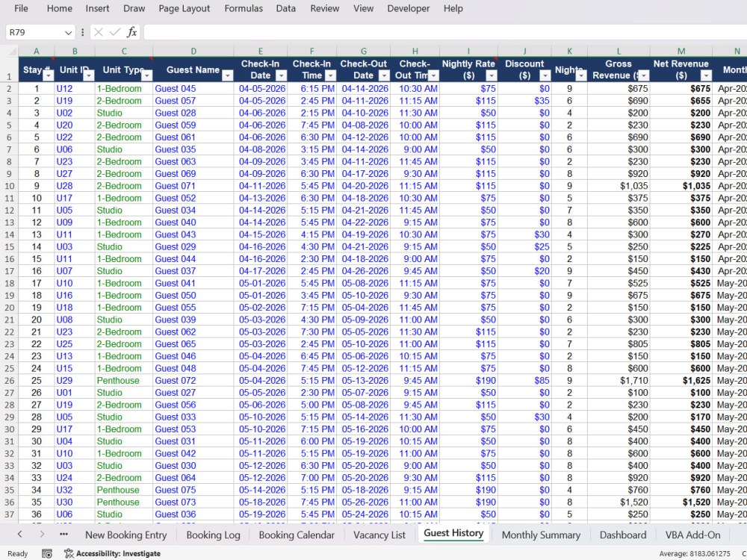Switch to Dashboard sheet
Screen dimensions: 747x560
click(623, 535)
